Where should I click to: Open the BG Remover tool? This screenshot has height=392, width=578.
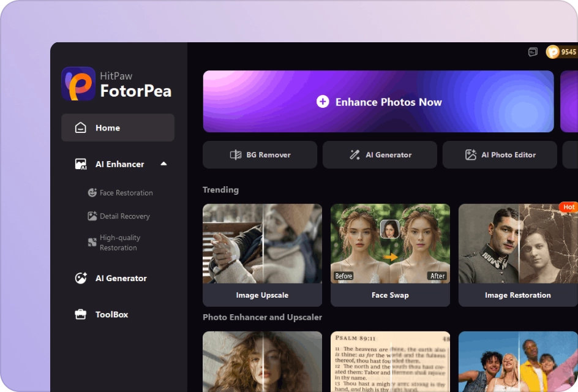point(260,155)
